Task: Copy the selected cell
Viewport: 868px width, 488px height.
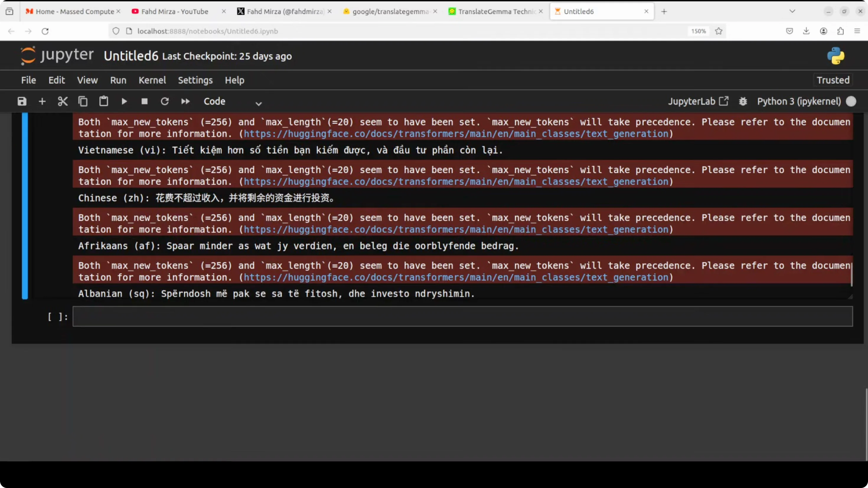Action: [x=83, y=101]
